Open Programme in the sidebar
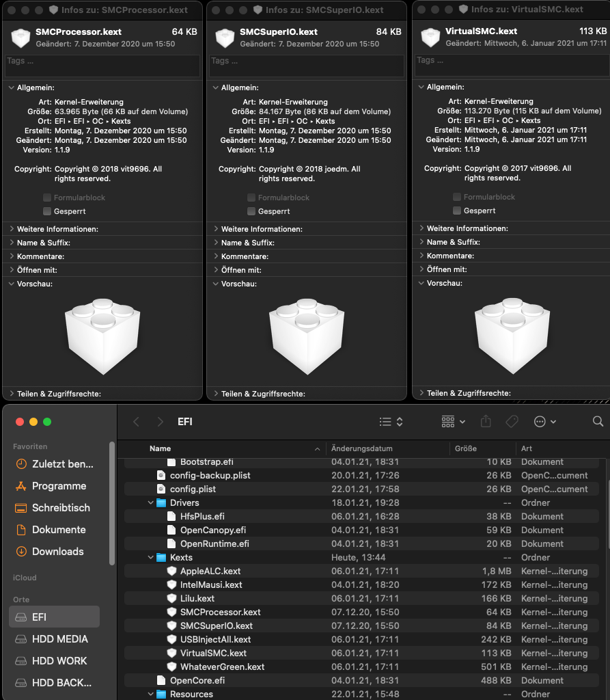Image resolution: width=610 pixels, height=700 pixels. [54, 486]
